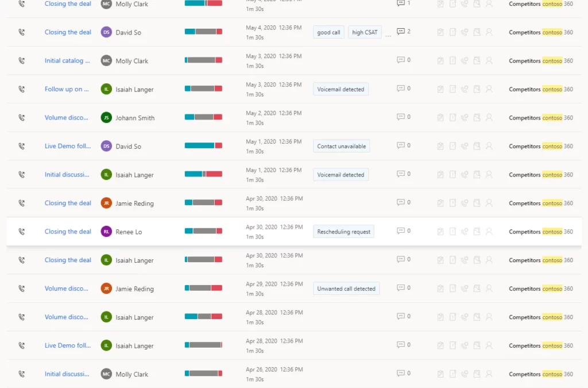
Task: Open Molly Clark's Apr 26 Initial discussi link
Action: click(x=67, y=374)
